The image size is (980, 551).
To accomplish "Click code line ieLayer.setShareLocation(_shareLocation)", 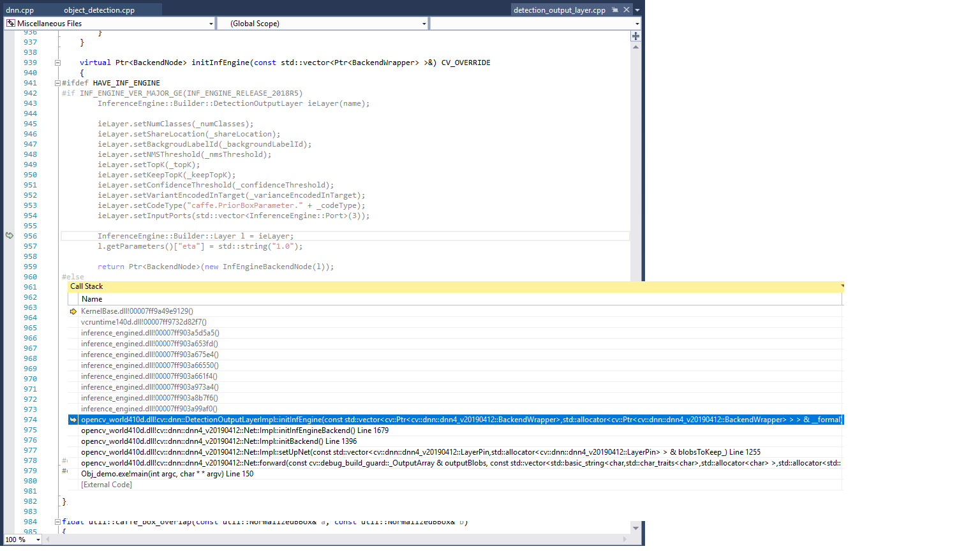I will click(189, 134).
